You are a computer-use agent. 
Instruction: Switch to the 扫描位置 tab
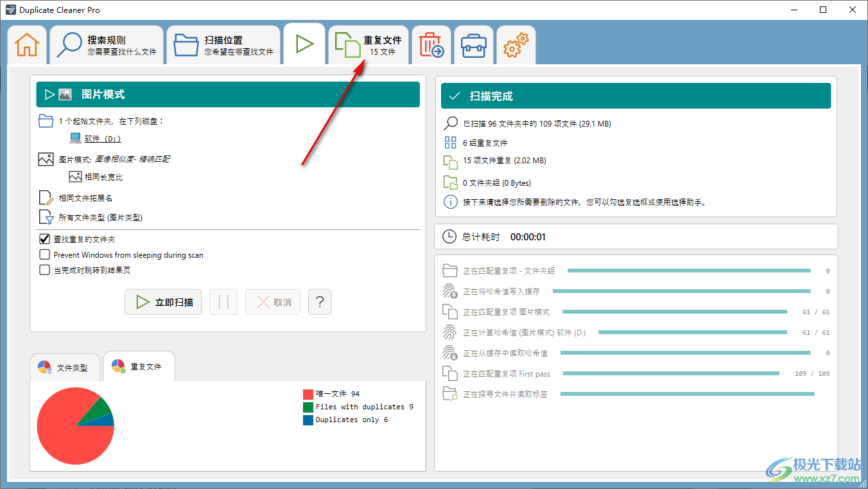223,45
